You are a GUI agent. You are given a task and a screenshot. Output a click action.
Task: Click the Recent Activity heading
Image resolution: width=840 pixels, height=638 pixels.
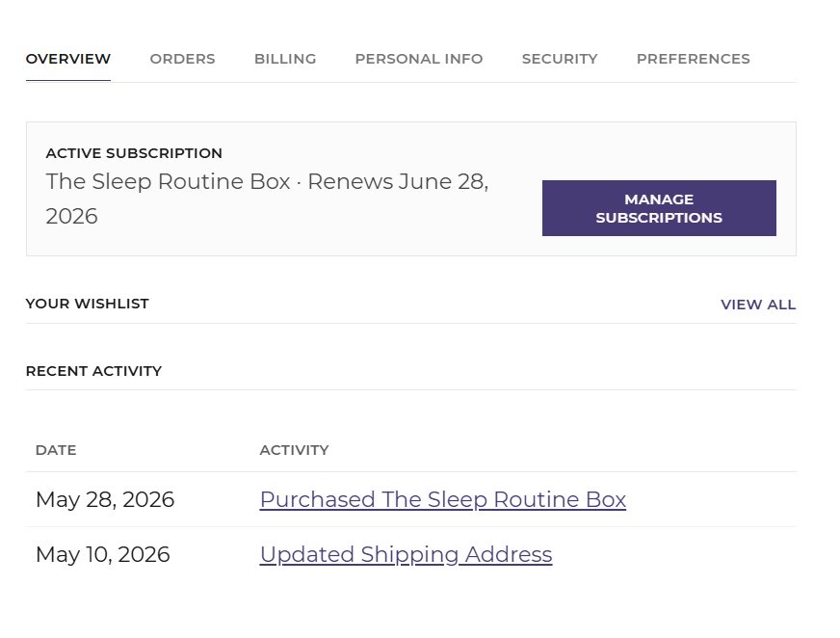click(x=93, y=371)
